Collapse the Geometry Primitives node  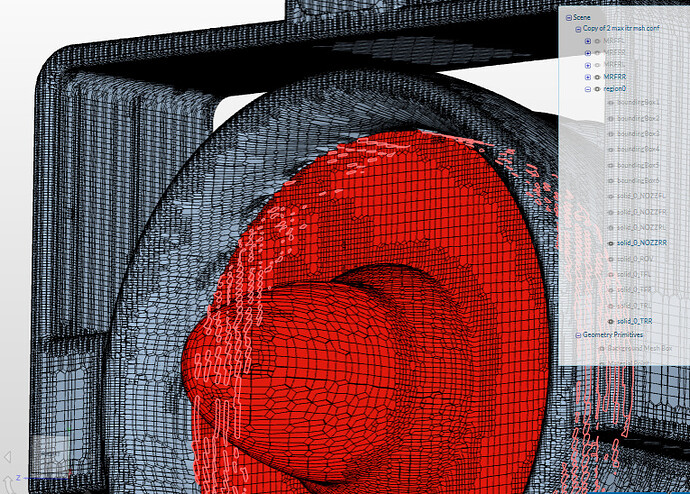coord(578,335)
